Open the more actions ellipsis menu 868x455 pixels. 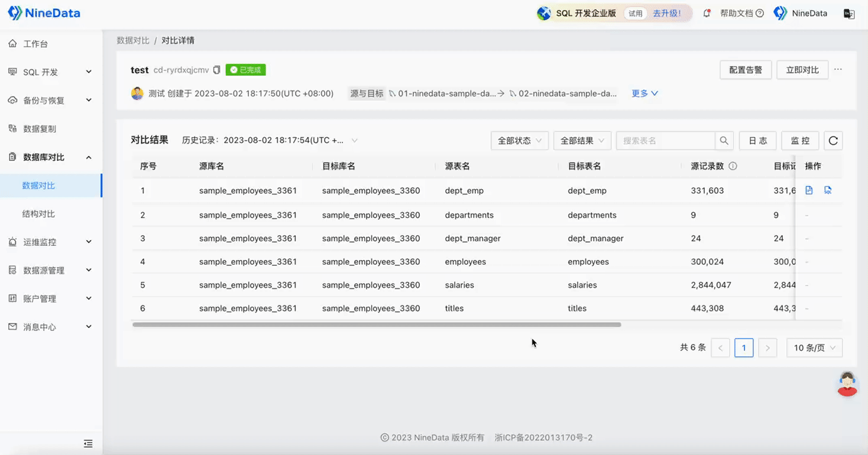838,69
